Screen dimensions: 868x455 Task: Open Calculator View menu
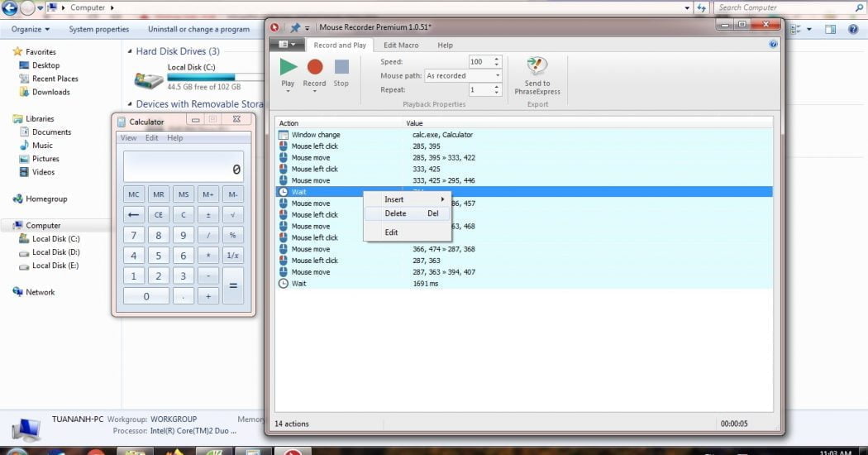(x=128, y=138)
